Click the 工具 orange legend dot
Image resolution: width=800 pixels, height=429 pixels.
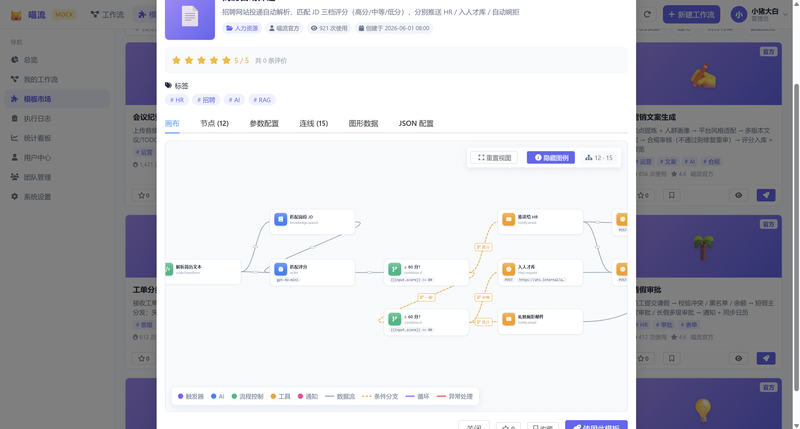tap(273, 396)
